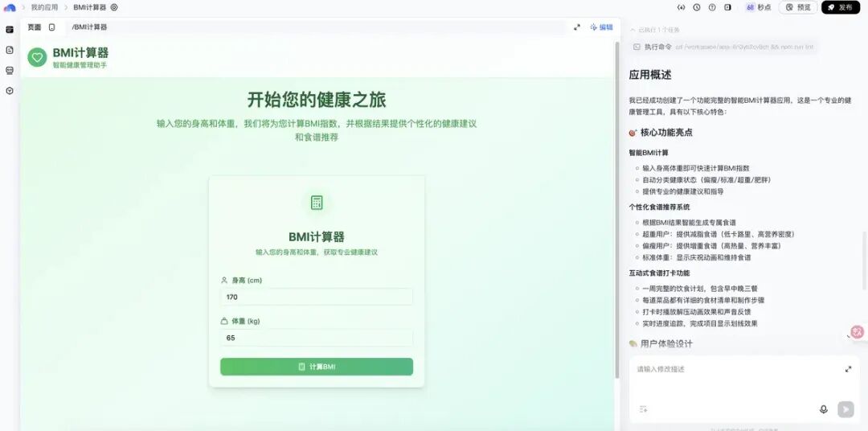Click the 执行命令 terminal command row
Screen dimensions: 868x431
[x=723, y=47]
